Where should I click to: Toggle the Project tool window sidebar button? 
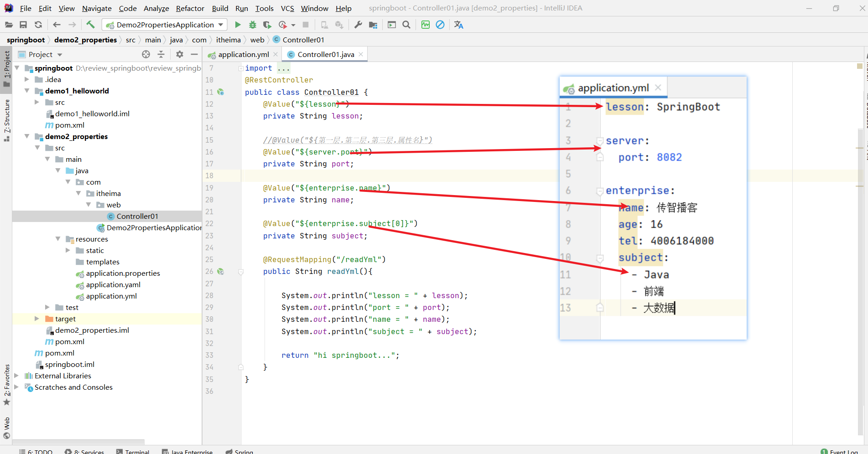point(7,68)
